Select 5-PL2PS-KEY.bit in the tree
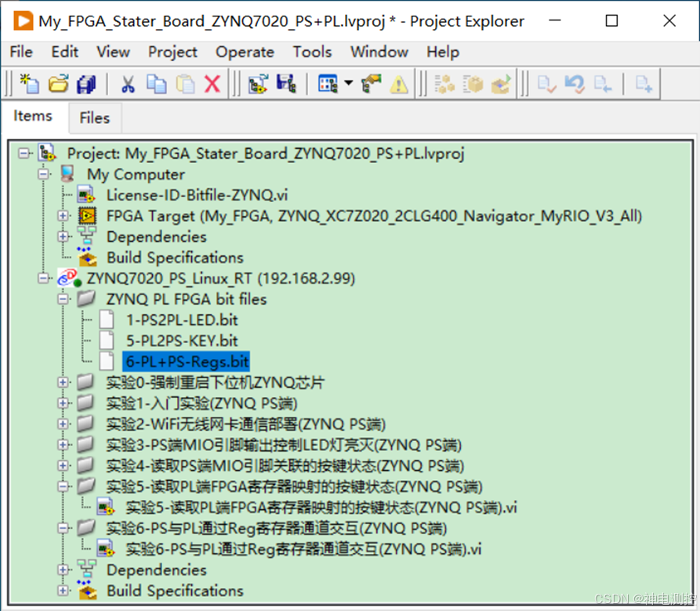 coord(182,341)
